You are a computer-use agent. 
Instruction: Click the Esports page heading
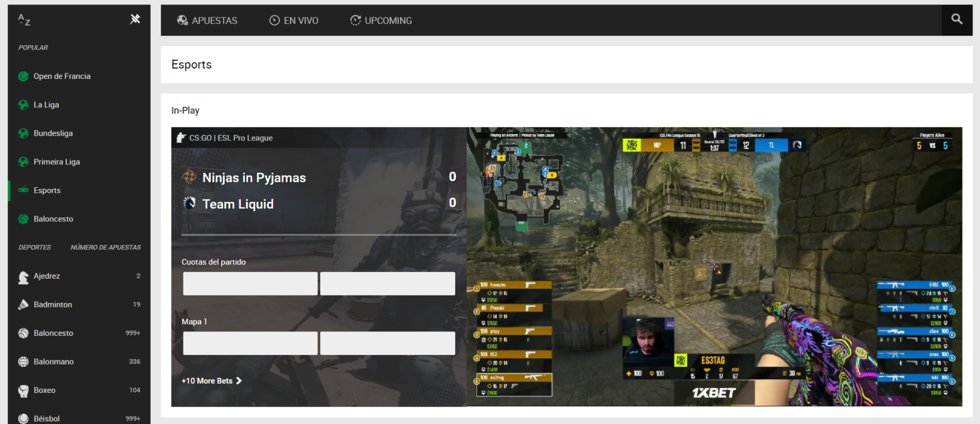[192, 64]
